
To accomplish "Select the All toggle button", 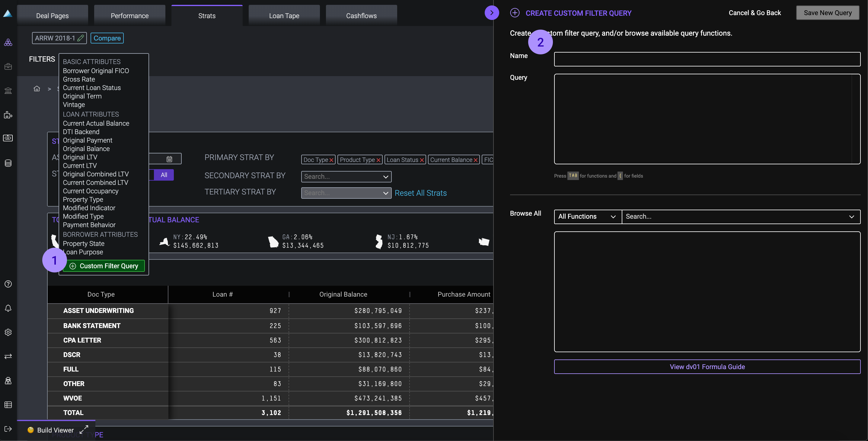I will tap(164, 175).
